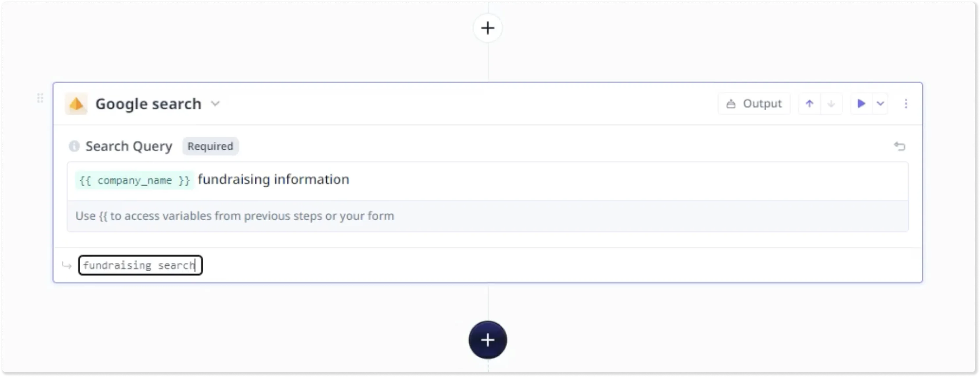This screenshot has width=980, height=377.
Task: Open the Output panel button
Action: [753, 104]
